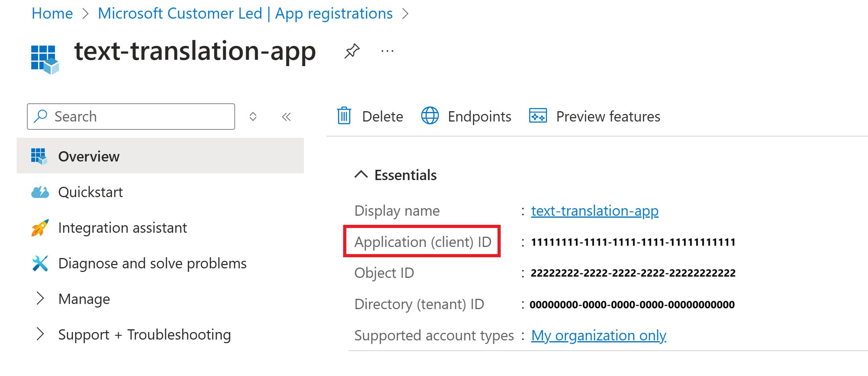Screen dimensions: 868x376
Task: Collapse the sidebar with double chevron
Action: [286, 117]
